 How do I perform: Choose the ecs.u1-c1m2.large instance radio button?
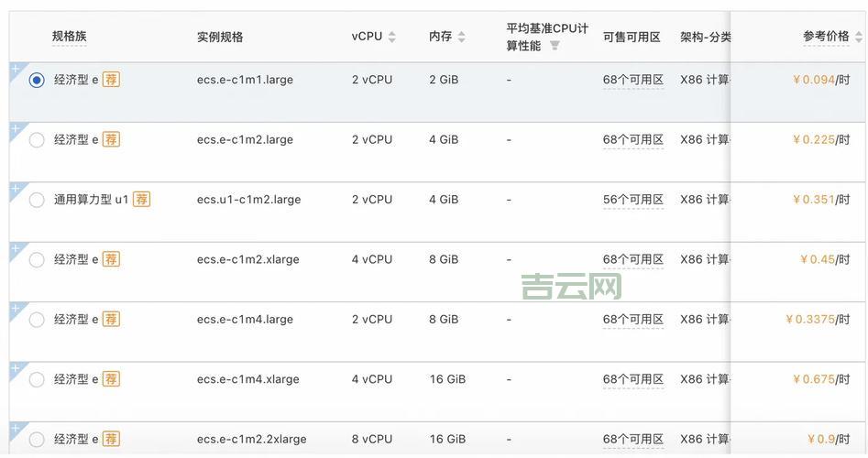[37, 200]
